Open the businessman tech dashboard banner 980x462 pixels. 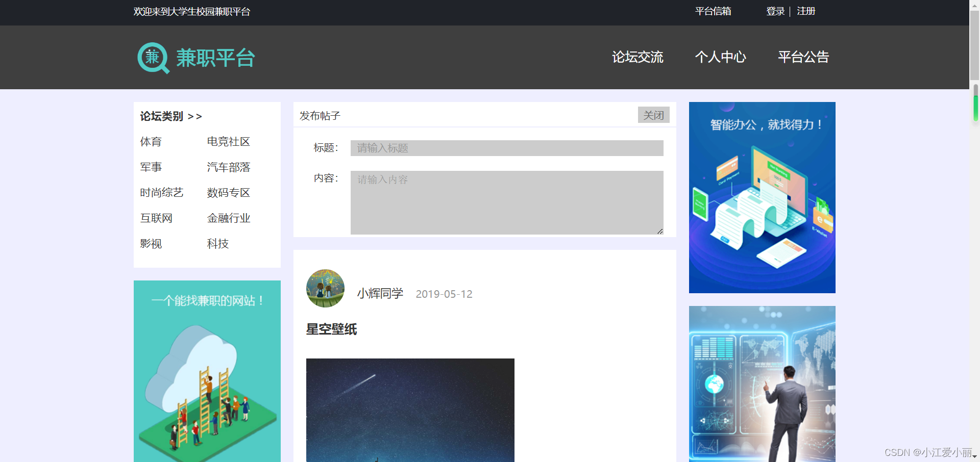coord(762,384)
